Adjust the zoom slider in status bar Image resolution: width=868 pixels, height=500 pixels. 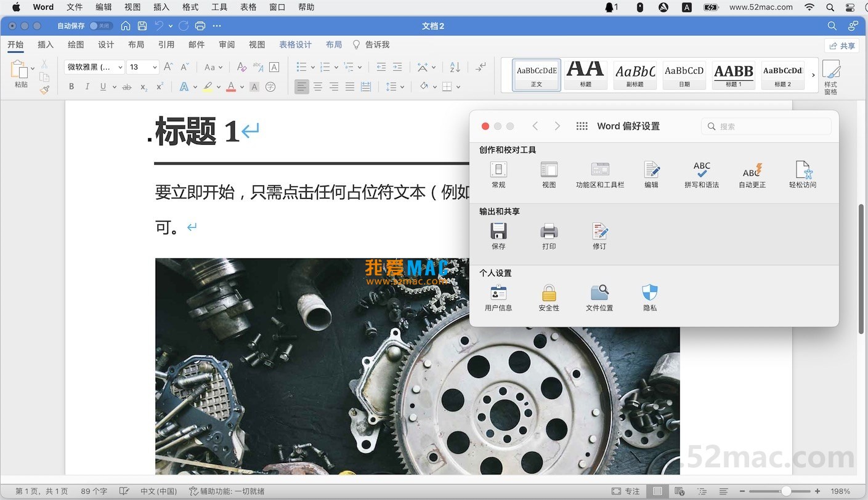[786, 491]
